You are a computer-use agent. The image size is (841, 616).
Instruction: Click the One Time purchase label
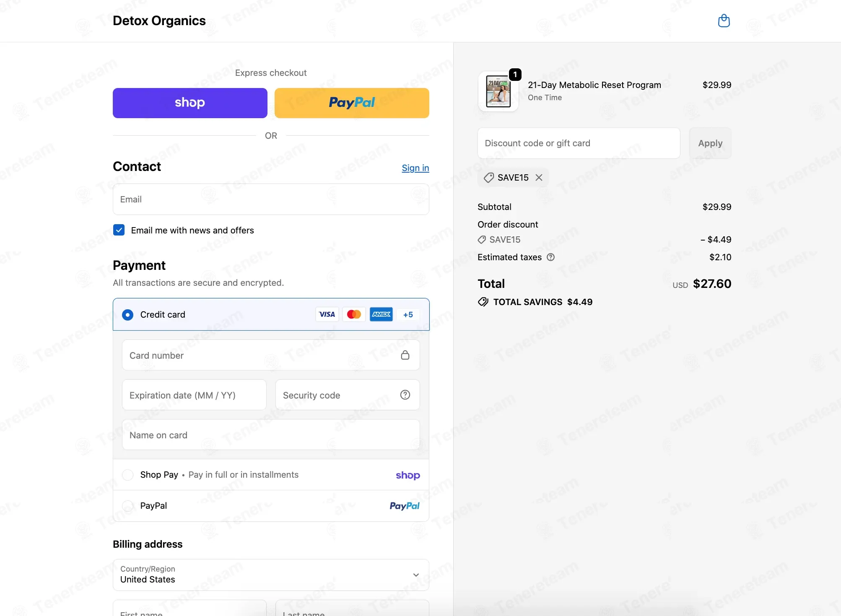pos(545,98)
